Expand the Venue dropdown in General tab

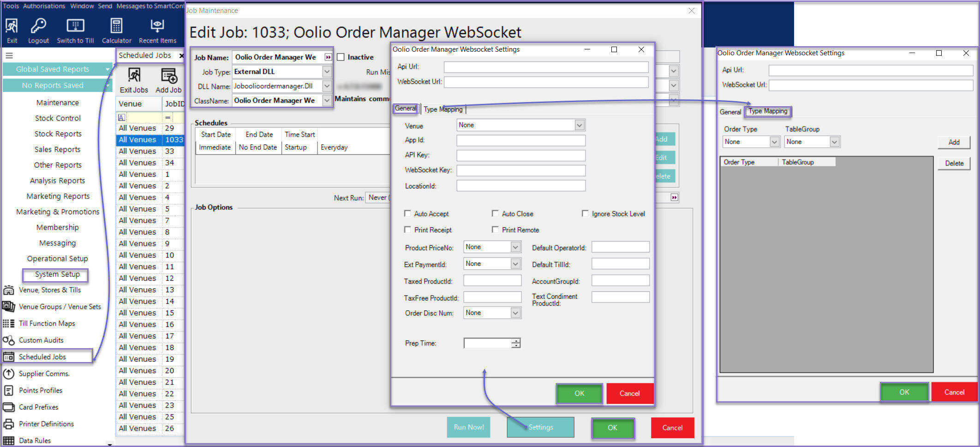pyautogui.click(x=580, y=125)
